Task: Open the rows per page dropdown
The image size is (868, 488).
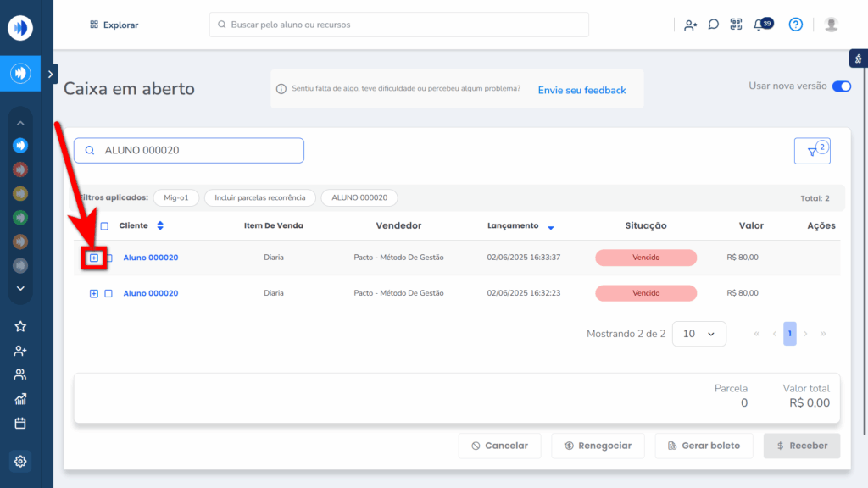Action: pyautogui.click(x=698, y=334)
